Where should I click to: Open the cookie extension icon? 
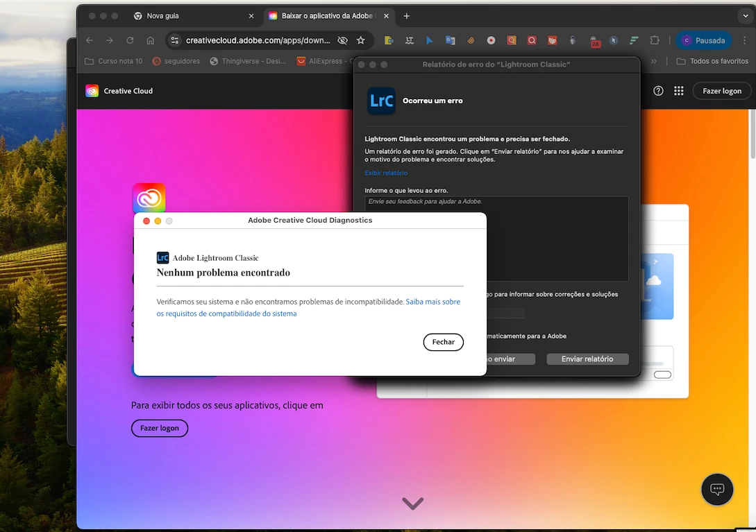471,40
